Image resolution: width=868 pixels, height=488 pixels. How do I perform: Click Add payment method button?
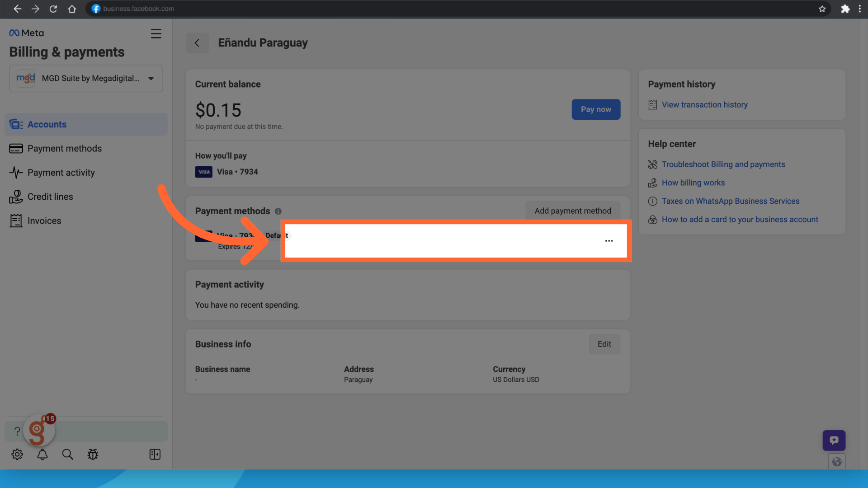pos(572,211)
